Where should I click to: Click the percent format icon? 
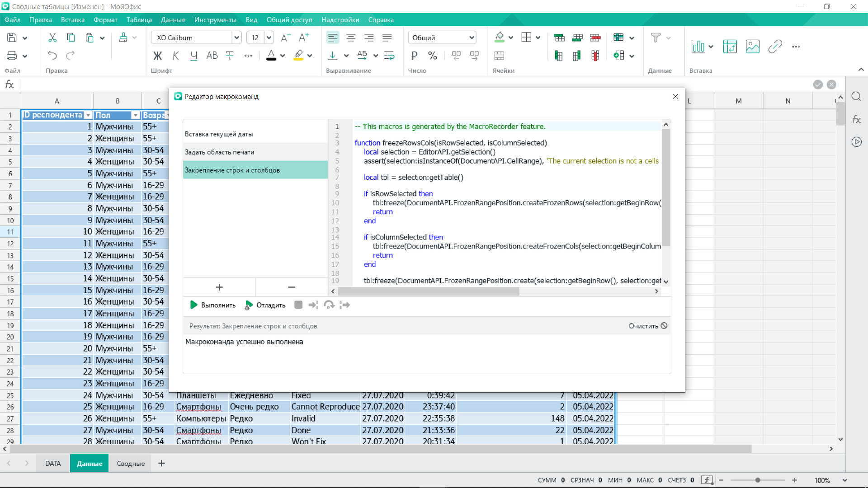[x=432, y=56]
